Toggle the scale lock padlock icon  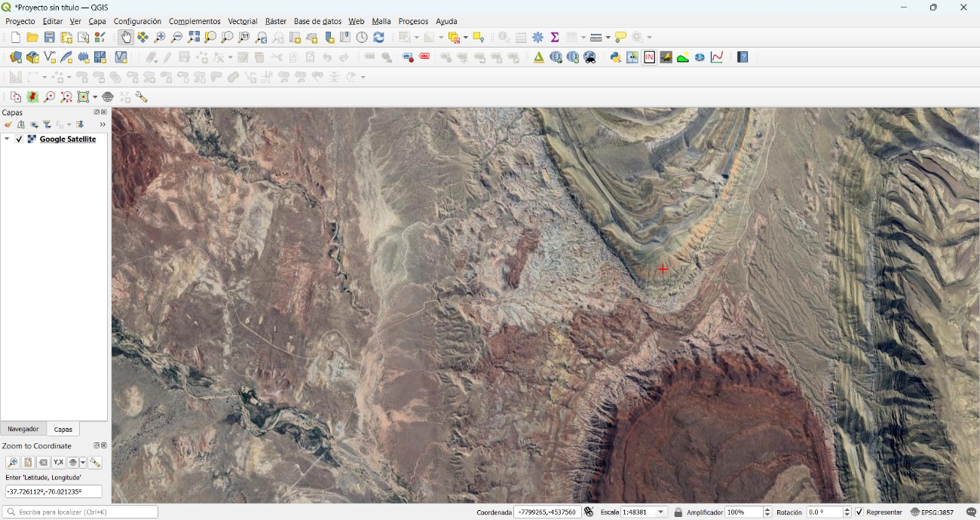click(678, 512)
